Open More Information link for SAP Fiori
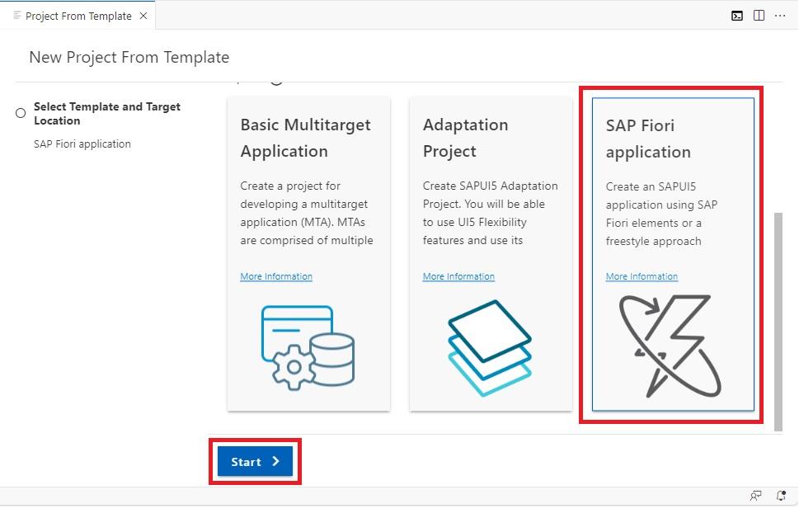This screenshot has height=532, width=799. tap(642, 276)
